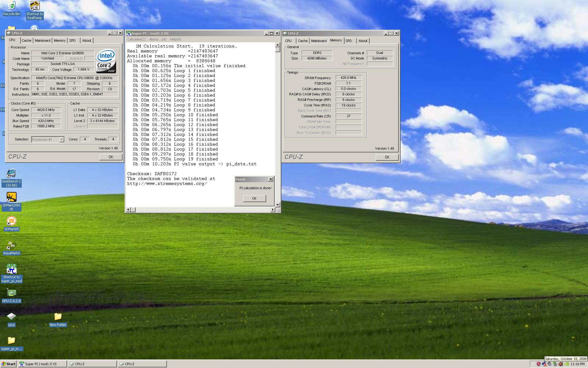Viewport: 588px width, 368px height.
Task: Click the Safely Remove Hardware tray icon
Action: click(555, 364)
